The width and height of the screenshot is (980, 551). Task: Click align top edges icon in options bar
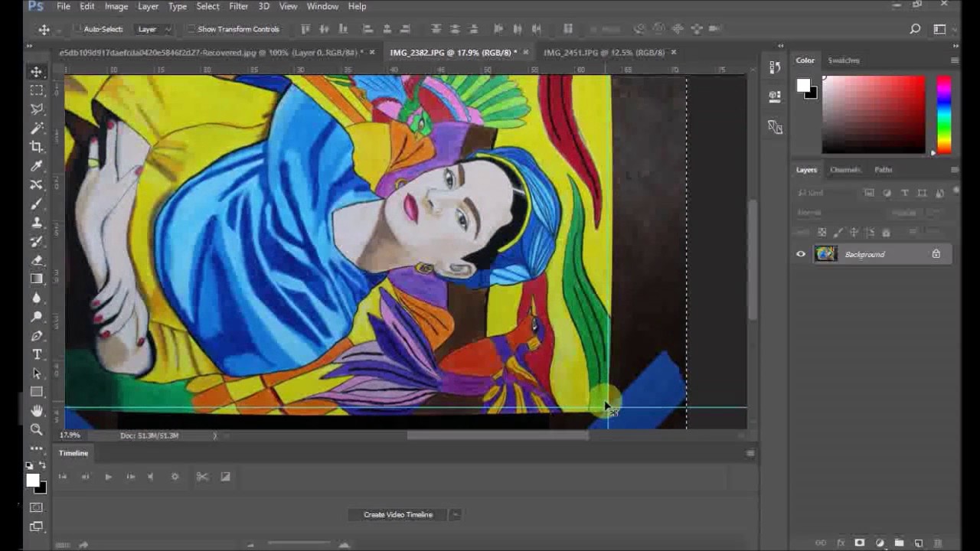[x=305, y=29]
